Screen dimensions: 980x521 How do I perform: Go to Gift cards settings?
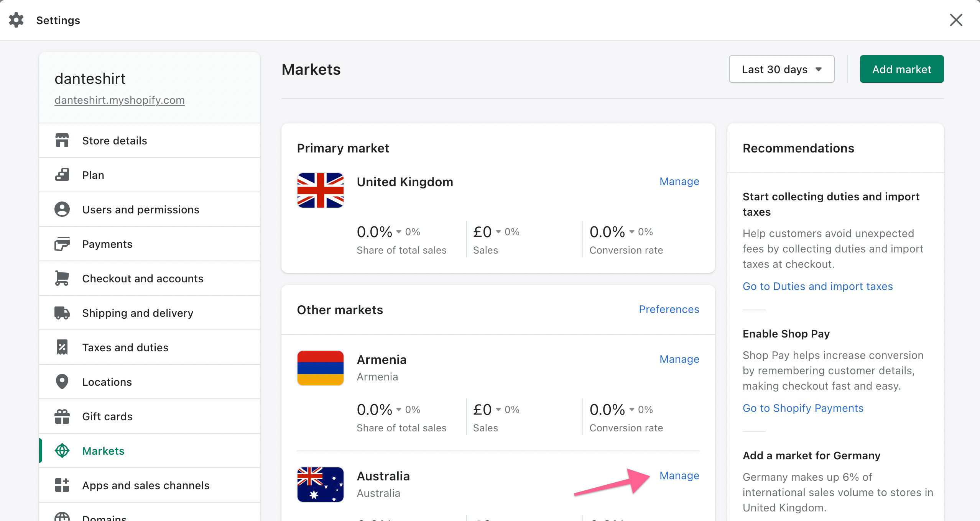tap(150, 416)
